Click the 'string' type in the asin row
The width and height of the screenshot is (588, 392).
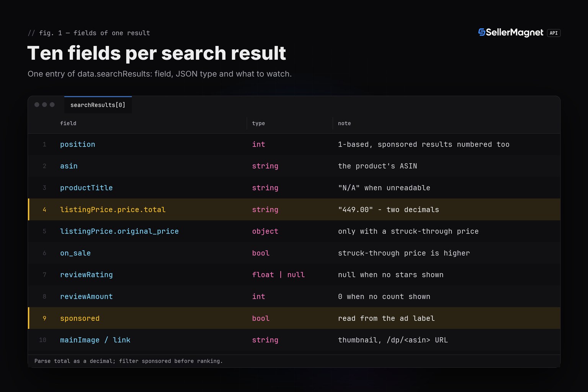[x=265, y=166]
